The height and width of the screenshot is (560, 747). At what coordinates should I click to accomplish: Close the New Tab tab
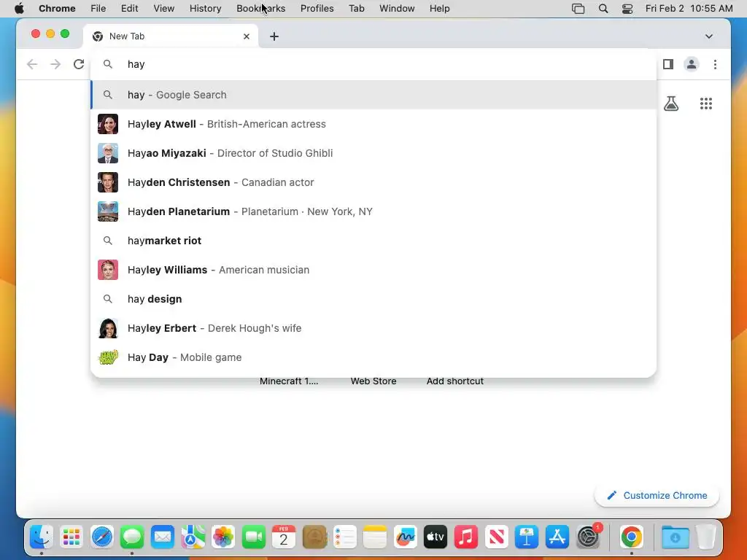[247, 36]
